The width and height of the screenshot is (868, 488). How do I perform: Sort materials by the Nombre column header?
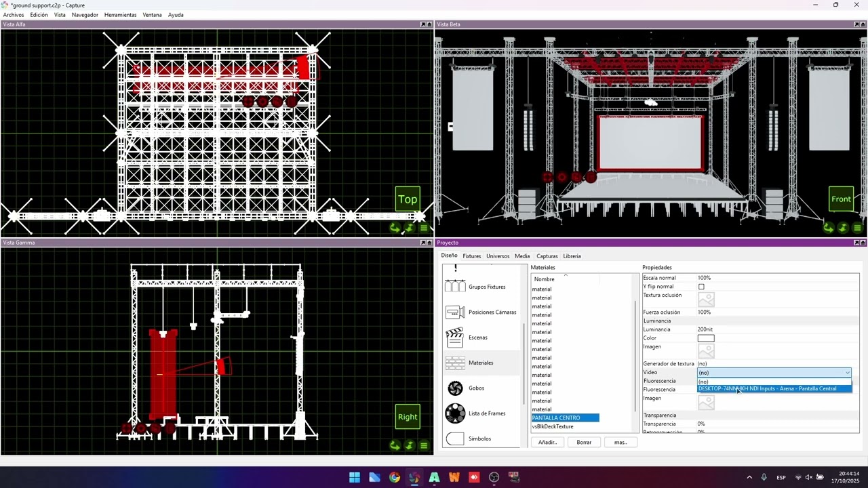pyautogui.click(x=565, y=279)
